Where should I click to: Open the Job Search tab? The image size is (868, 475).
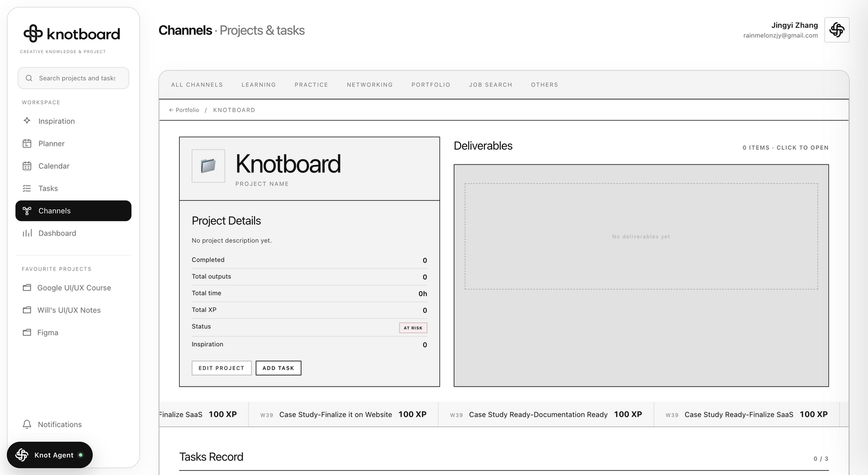[491, 85]
